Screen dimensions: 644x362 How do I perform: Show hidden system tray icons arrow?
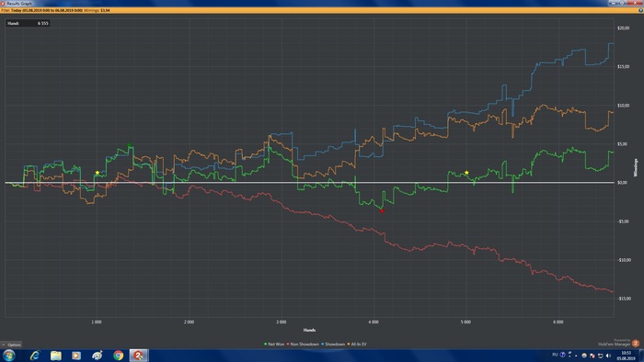(576, 356)
